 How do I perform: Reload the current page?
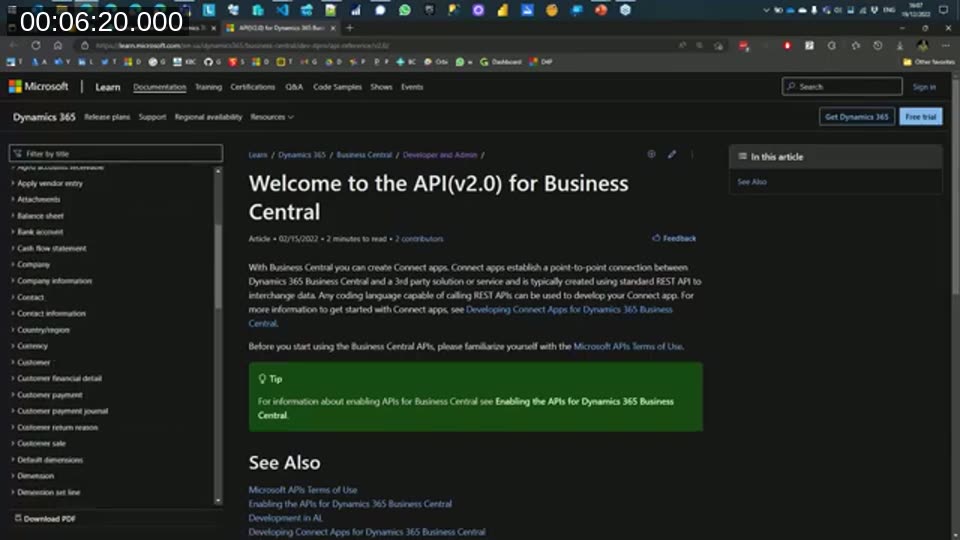(36, 45)
